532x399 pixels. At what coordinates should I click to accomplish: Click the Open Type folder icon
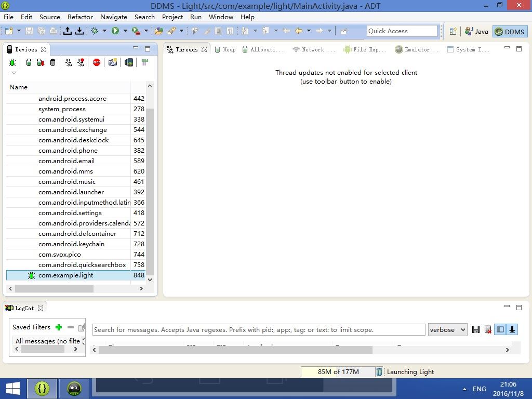pos(159,31)
